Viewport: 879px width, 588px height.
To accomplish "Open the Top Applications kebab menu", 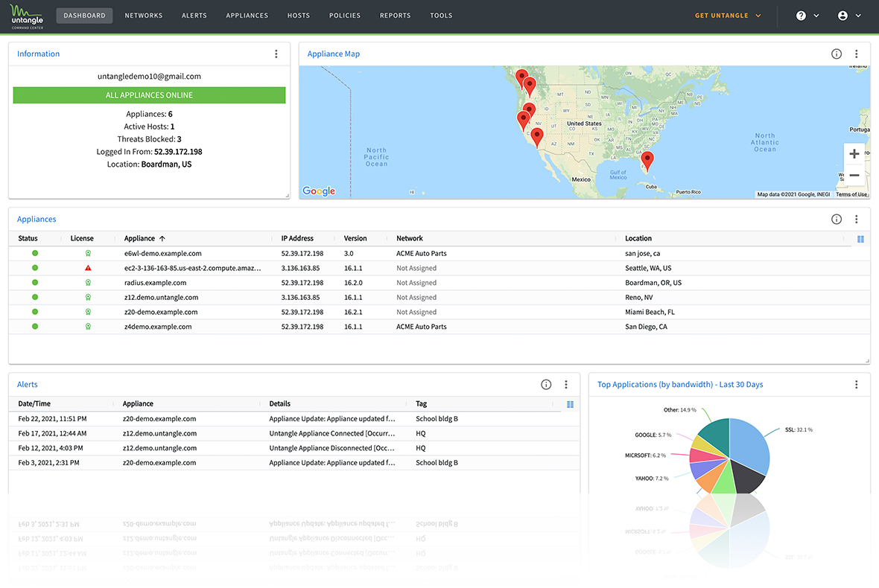I will [x=856, y=384].
